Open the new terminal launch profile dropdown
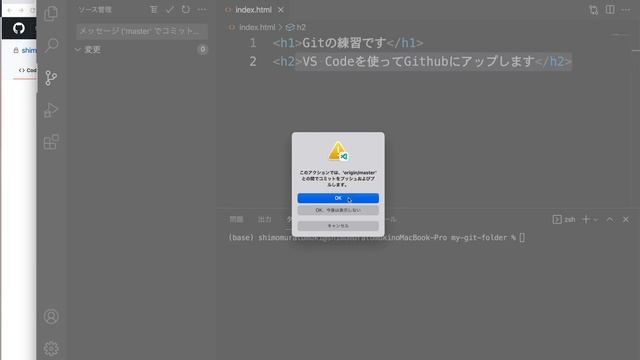 pyautogui.click(x=596, y=220)
